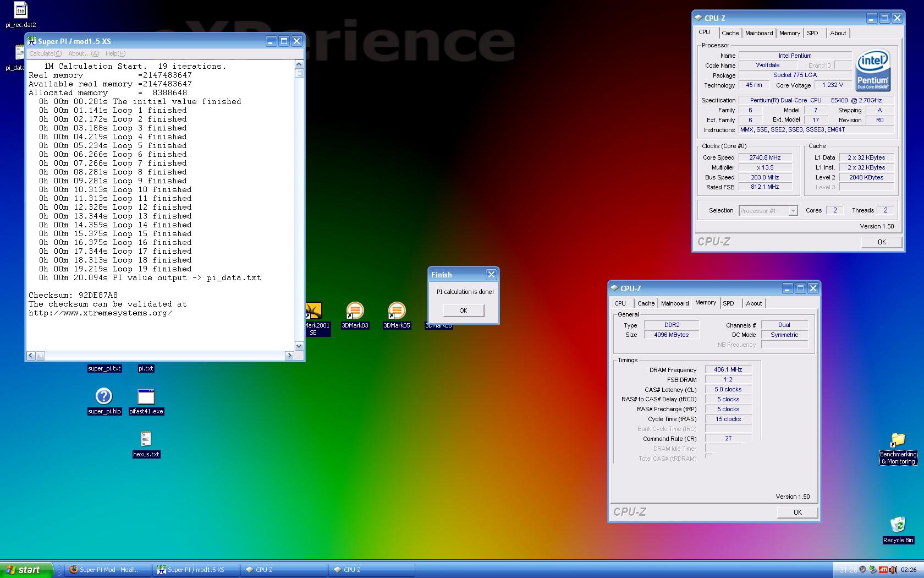
Task: Open the Benchmarking & Monitoring folder
Action: pyautogui.click(x=898, y=449)
